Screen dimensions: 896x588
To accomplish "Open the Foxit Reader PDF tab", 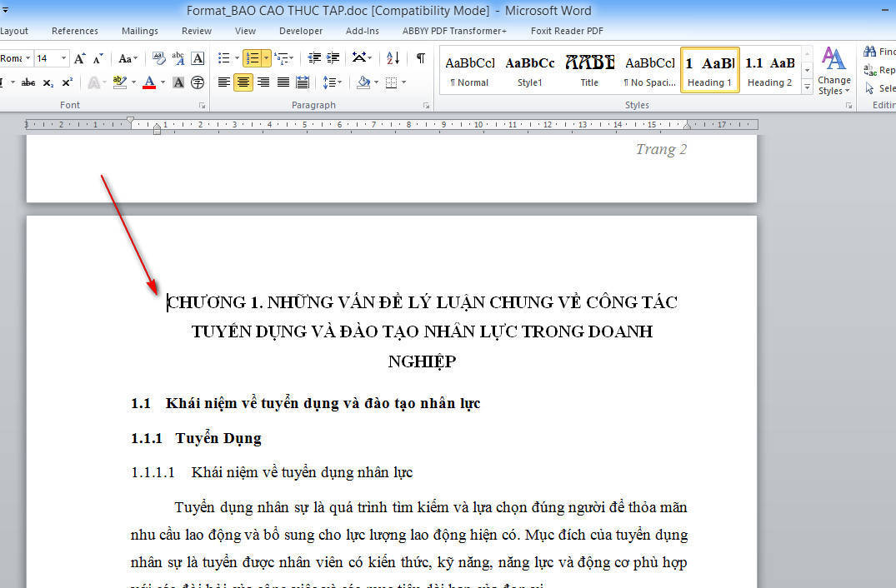I will click(x=567, y=31).
